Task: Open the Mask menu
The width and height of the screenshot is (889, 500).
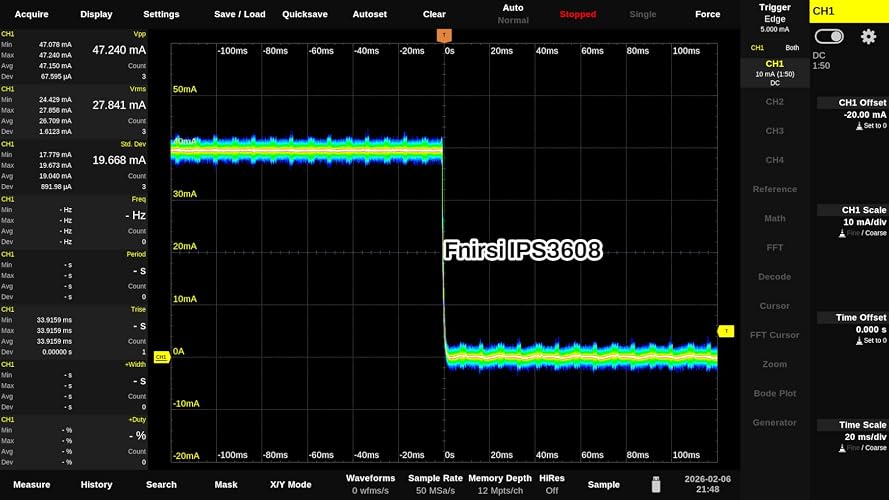Action: pyautogui.click(x=226, y=485)
